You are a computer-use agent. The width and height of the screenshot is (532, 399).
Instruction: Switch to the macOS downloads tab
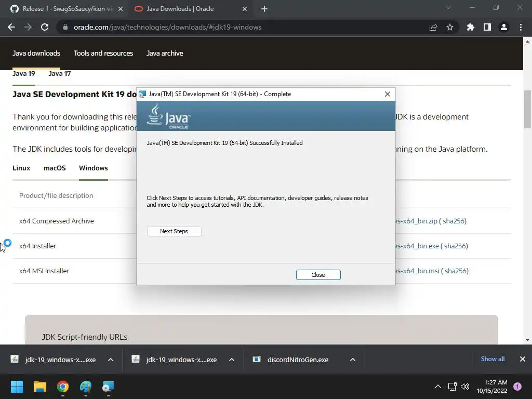tap(55, 168)
